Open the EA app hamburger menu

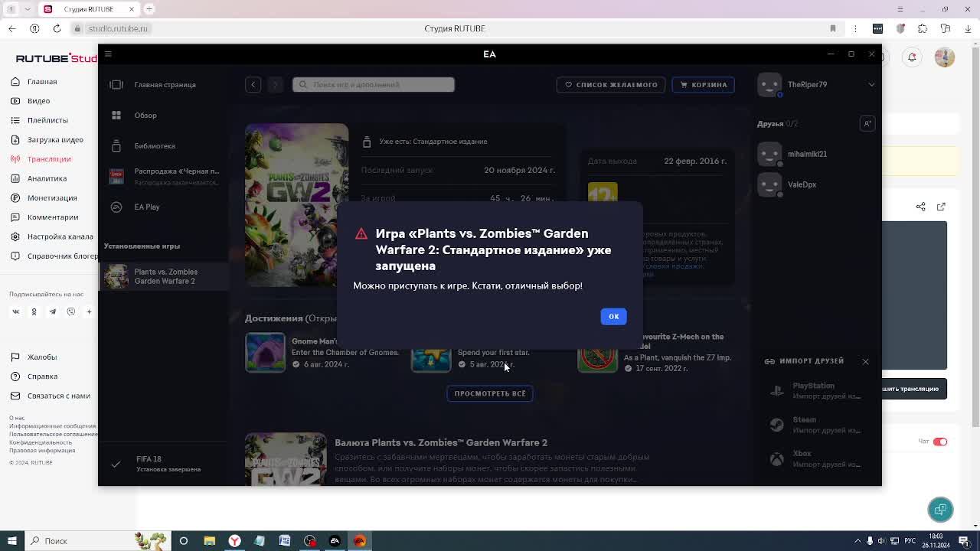pyautogui.click(x=108, y=54)
